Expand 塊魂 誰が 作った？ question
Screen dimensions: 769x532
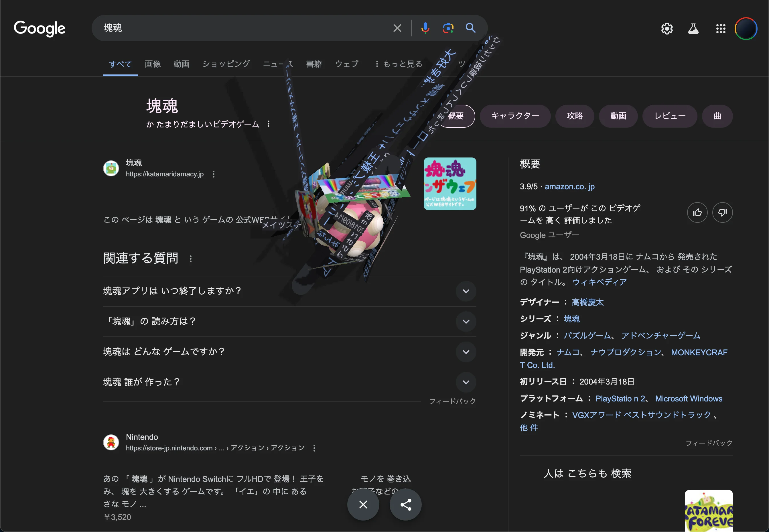click(289, 382)
